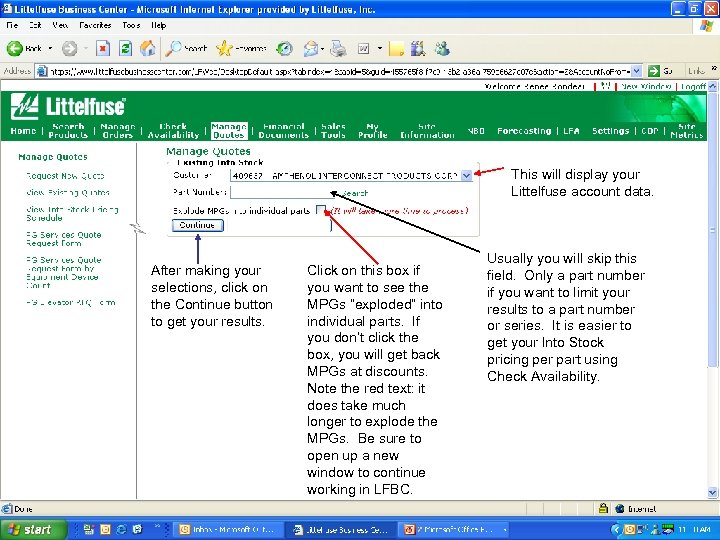This screenshot has height=540, width=720.
Task: Click the Logoff link
Action: coord(693,86)
